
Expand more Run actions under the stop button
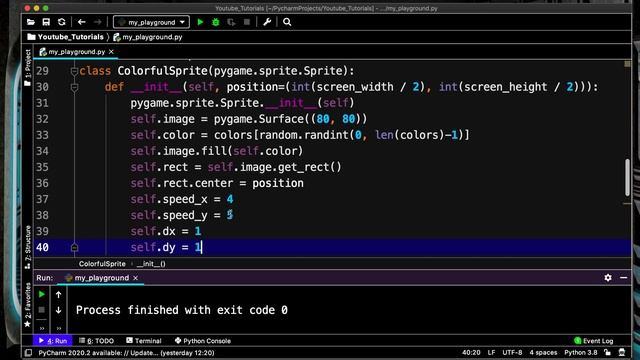pos(42,328)
